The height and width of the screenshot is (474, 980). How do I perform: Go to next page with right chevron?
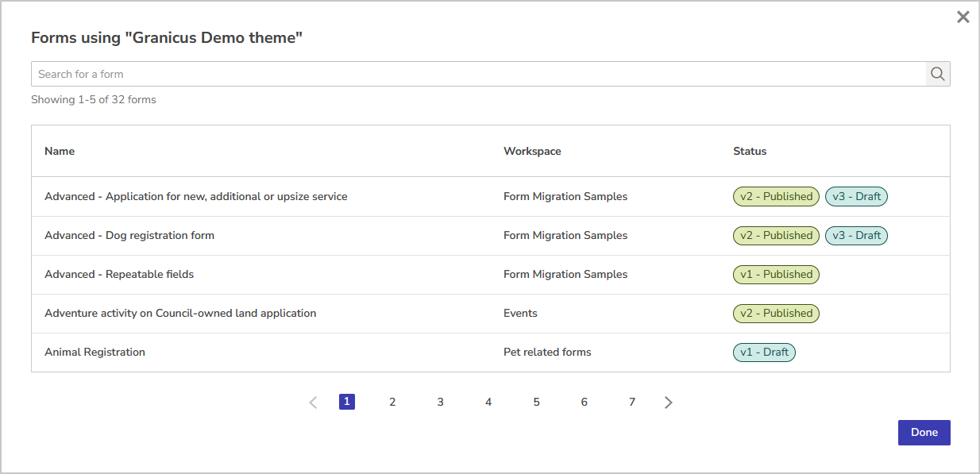[x=669, y=403]
